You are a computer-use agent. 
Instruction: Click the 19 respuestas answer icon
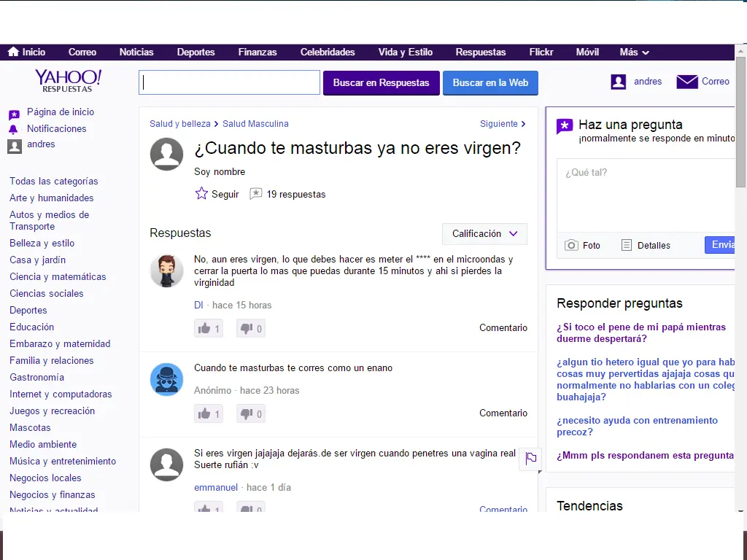point(256,193)
